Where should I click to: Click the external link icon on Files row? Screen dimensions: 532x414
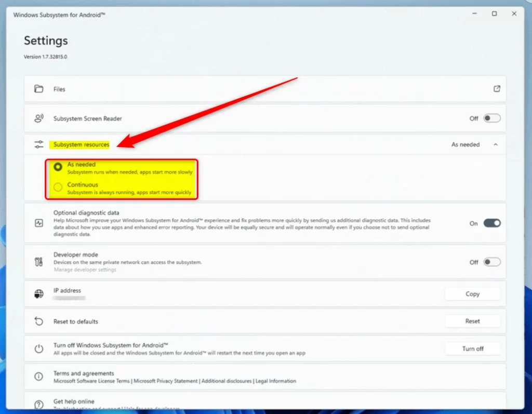tap(496, 89)
